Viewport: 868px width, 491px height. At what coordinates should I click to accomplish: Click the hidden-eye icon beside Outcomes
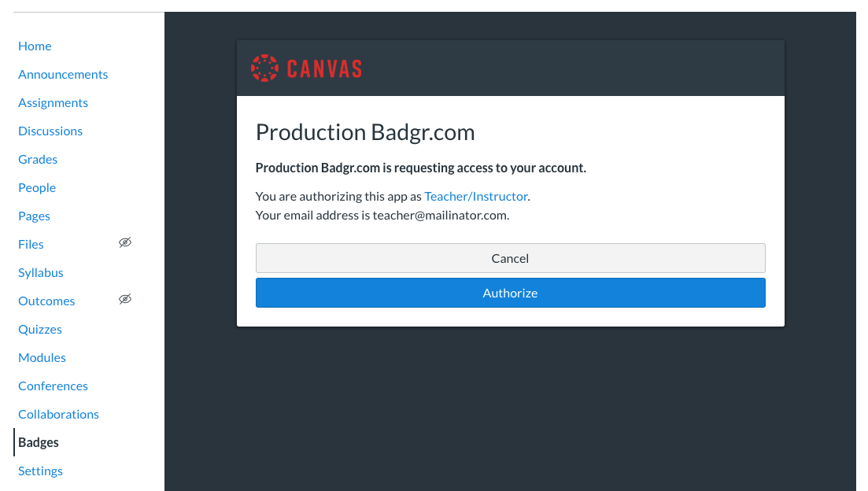(x=125, y=299)
